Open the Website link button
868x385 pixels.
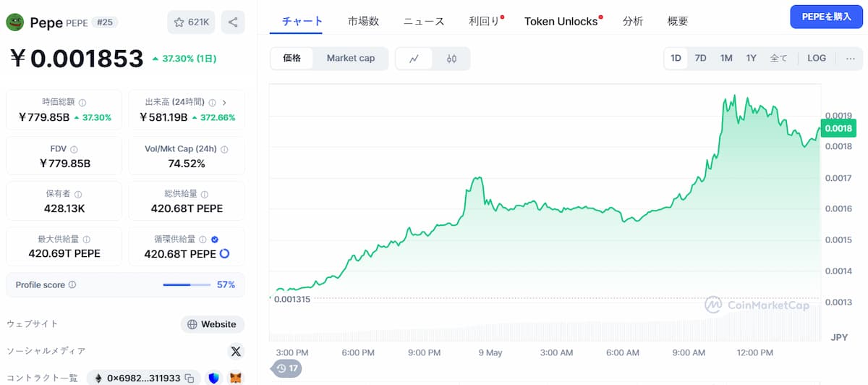(212, 324)
